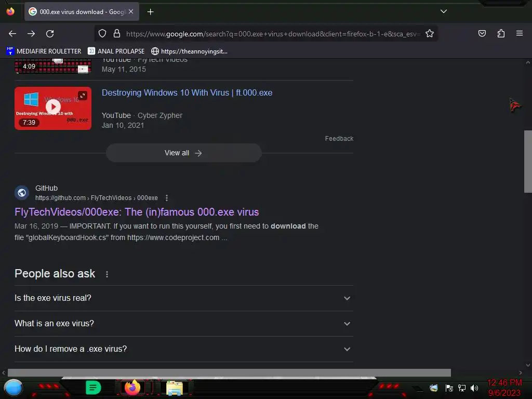This screenshot has height=399, width=532.
Task: Click scroll up arrow of vertical scrollbar
Action: (528, 62)
